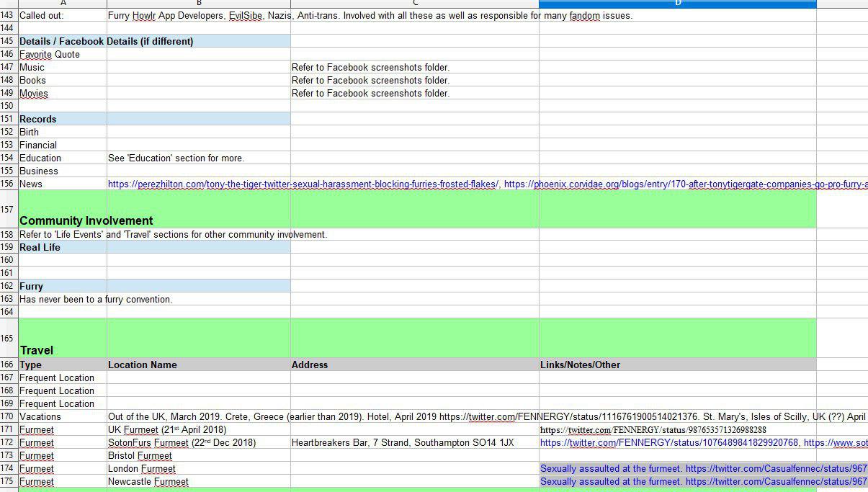Screen dimensions: 868x492
Task: Select the 'News' label cell
Action: (63, 184)
